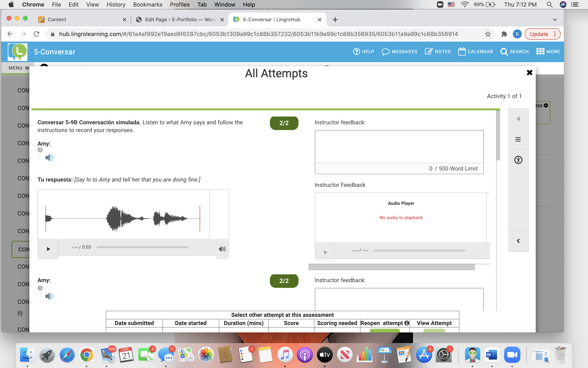This screenshot has width=588, height=368.
Task: Click the first 2/2 score badge
Action: pyautogui.click(x=284, y=123)
